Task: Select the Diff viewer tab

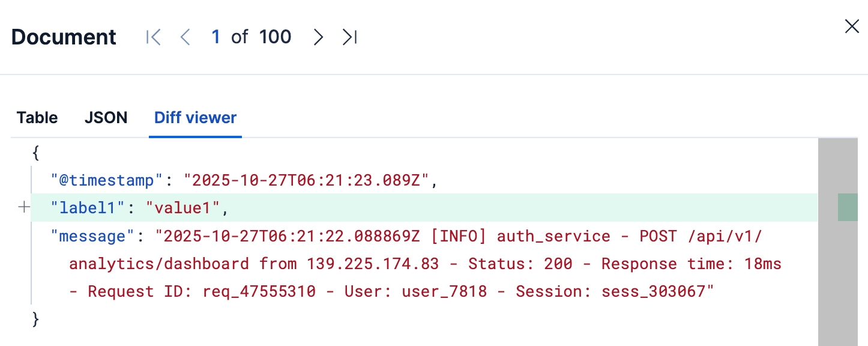Action: click(195, 118)
